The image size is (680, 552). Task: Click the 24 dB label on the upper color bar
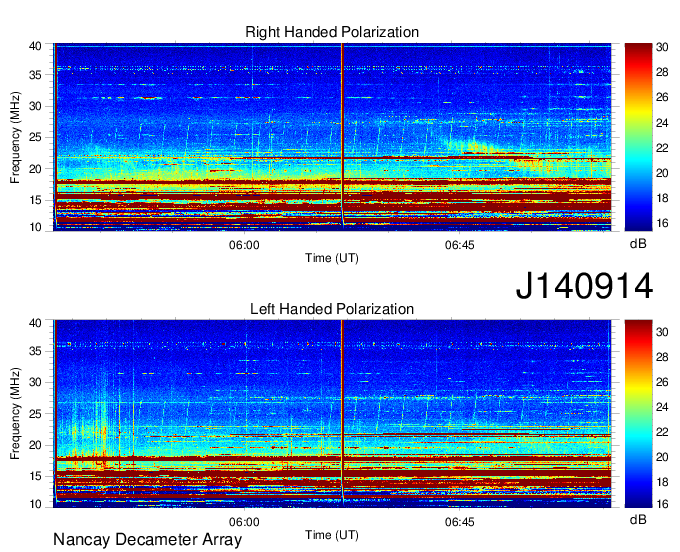click(662, 123)
